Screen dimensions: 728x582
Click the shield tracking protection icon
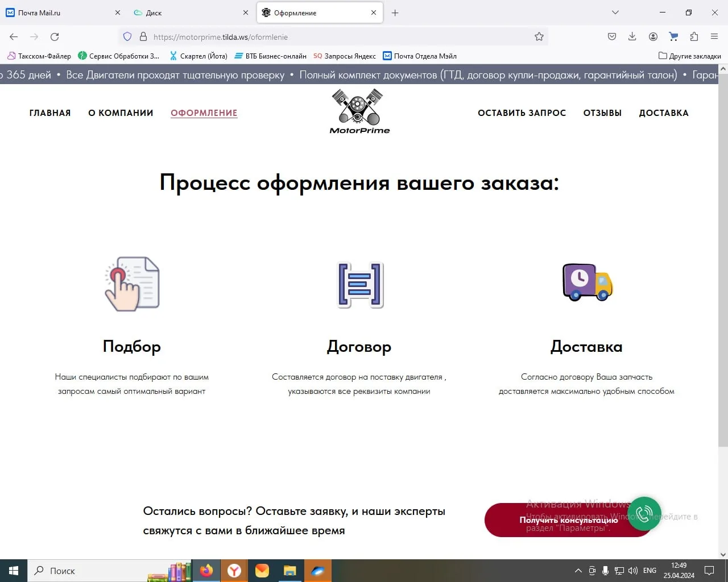(127, 37)
